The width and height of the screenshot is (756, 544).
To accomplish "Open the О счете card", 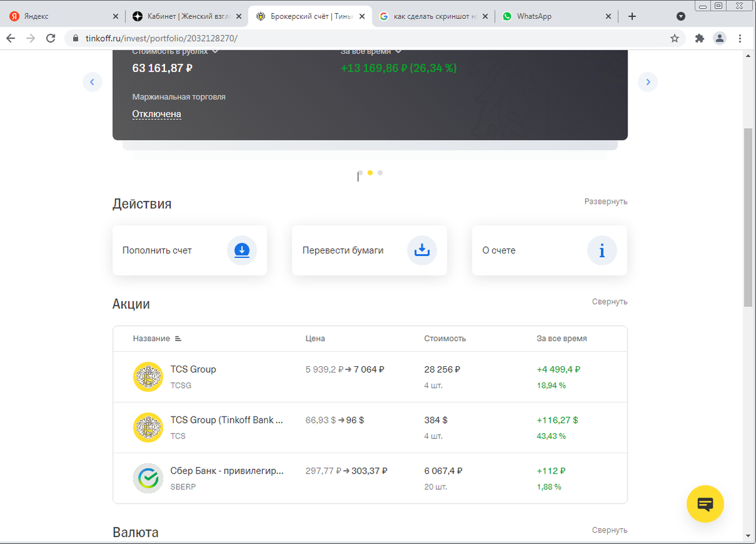I will pos(549,250).
